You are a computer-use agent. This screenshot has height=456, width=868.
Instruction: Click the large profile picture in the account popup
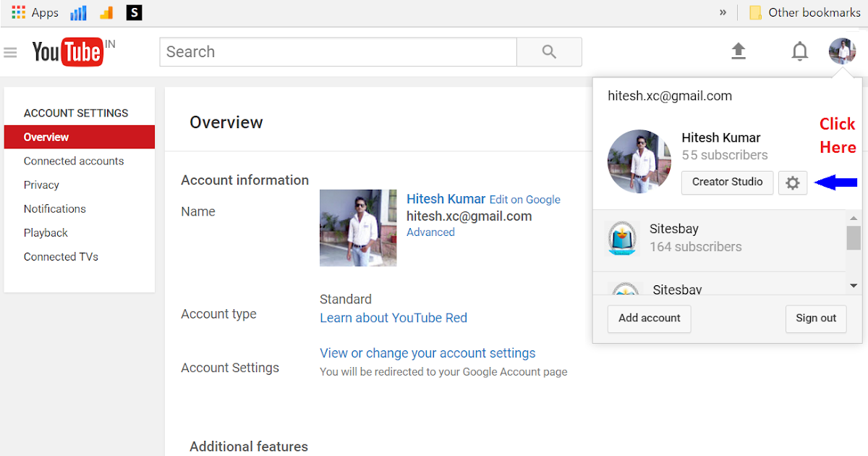(639, 161)
